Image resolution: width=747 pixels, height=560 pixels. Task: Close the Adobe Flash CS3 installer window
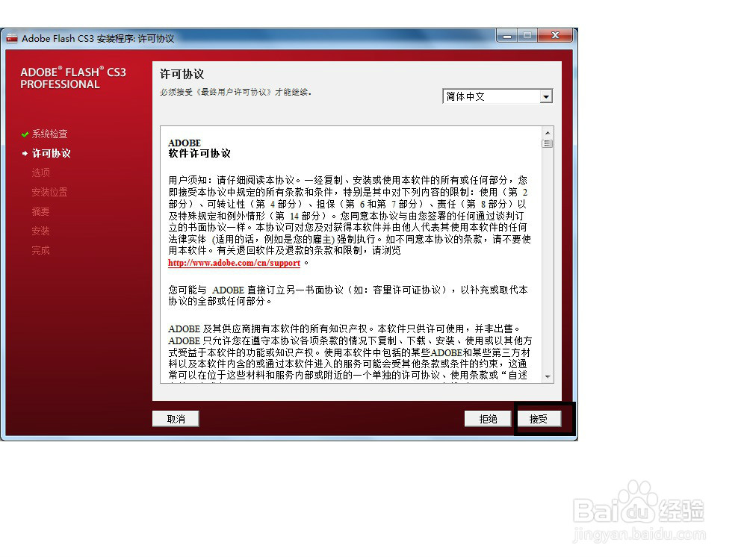555,36
